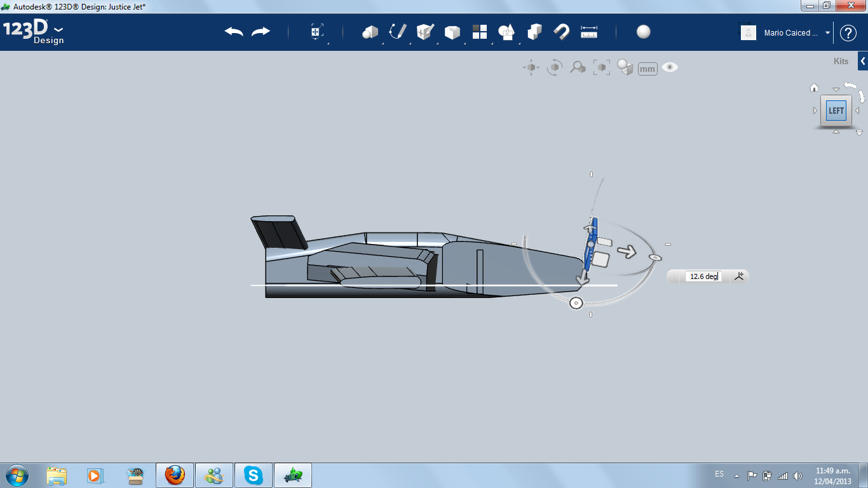Rotate view with cube right arrow
The image size is (868, 488).
click(x=857, y=111)
